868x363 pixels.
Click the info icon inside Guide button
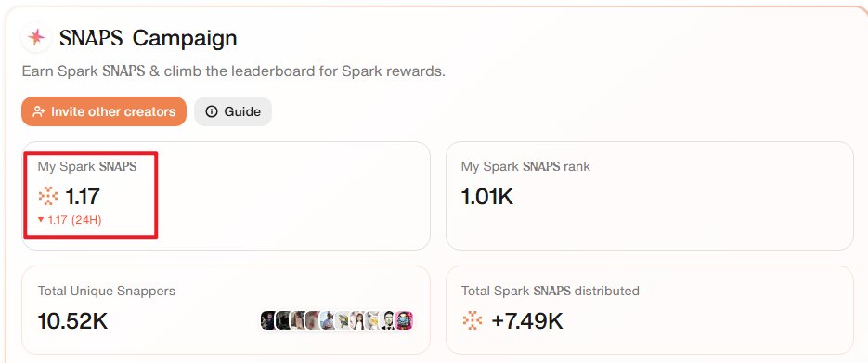click(212, 111)
